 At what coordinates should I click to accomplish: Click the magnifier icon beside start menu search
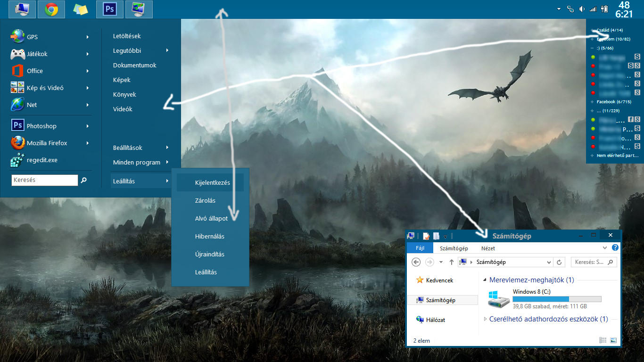tap(84, 180)
